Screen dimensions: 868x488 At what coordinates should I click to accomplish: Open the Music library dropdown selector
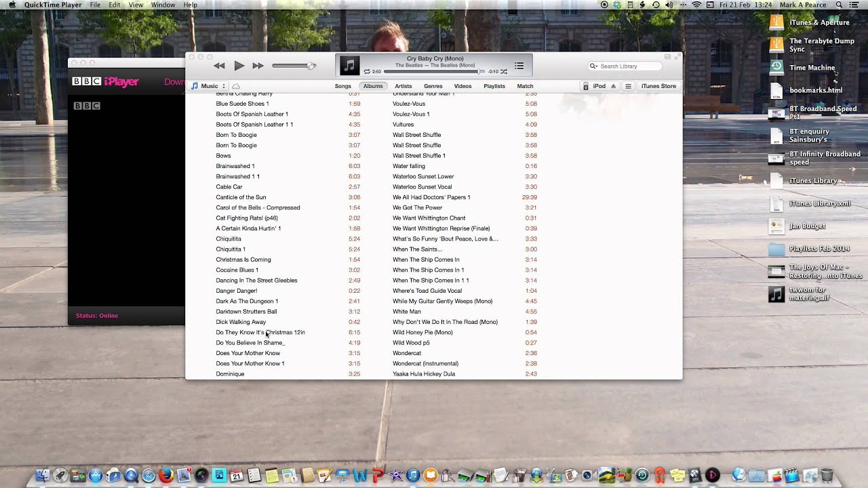pos(208,86)
